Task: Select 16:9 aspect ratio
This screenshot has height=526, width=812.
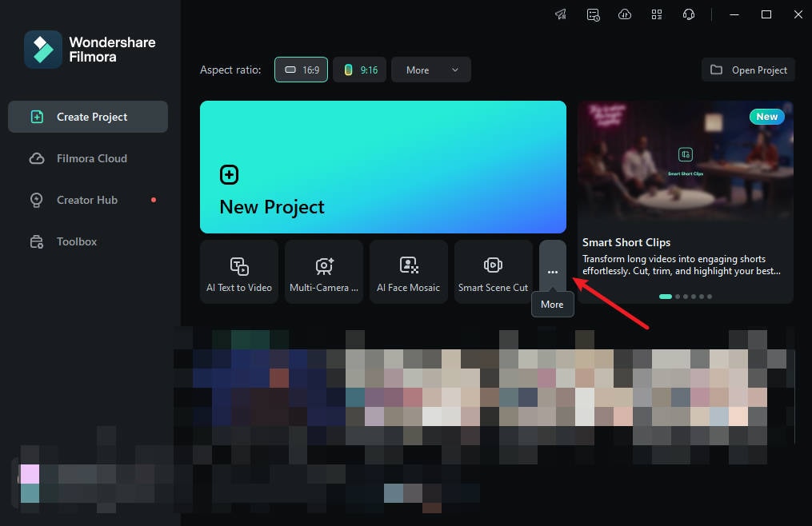Action: [x=301, y=70]
